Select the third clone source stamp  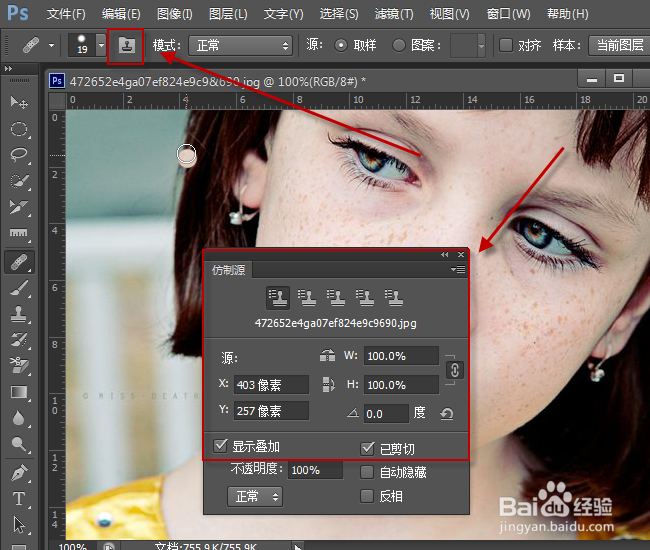(x=336, y=298)
